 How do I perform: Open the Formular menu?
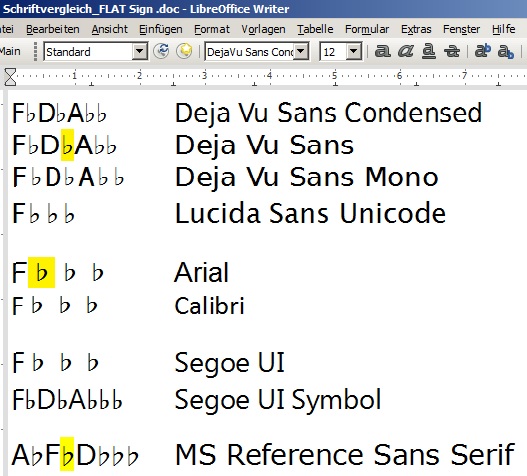pos(367,29)
